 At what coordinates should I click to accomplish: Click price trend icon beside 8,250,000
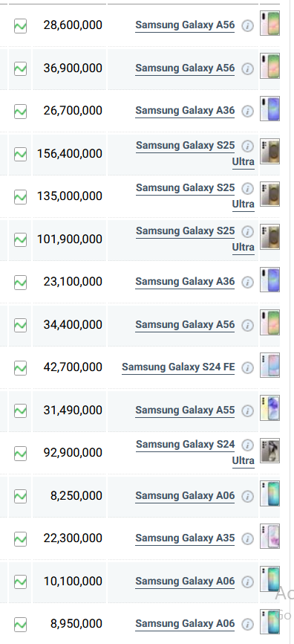20,496
